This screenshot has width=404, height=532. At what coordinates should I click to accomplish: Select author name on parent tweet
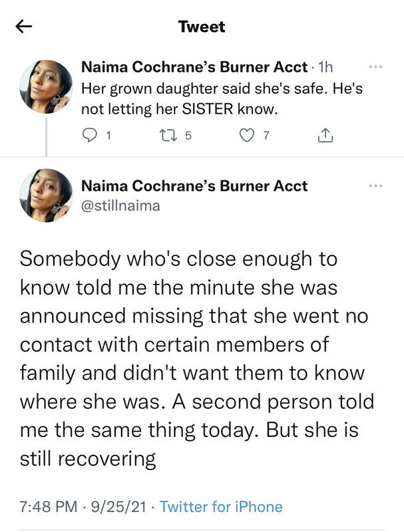coord(194,68)
